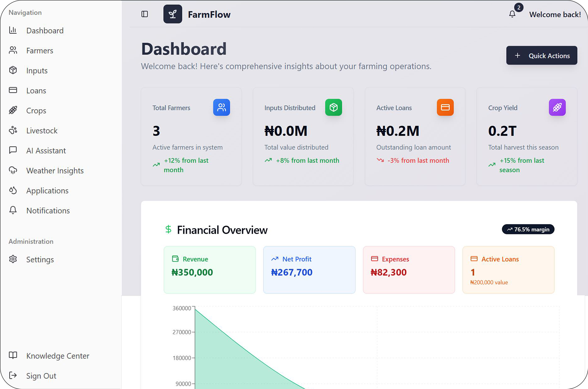Click the purple Crop Yield wheat icon

click(557, 107)
